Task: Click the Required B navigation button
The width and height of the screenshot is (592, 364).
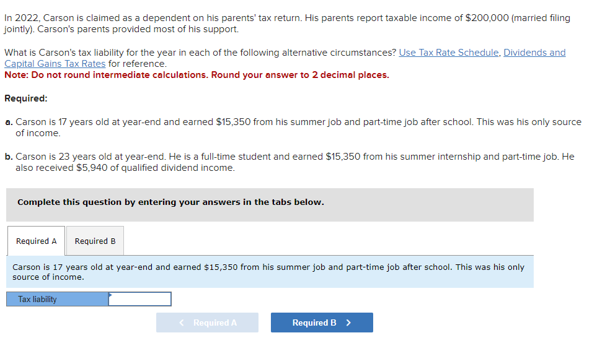Action: pos(321,322)
